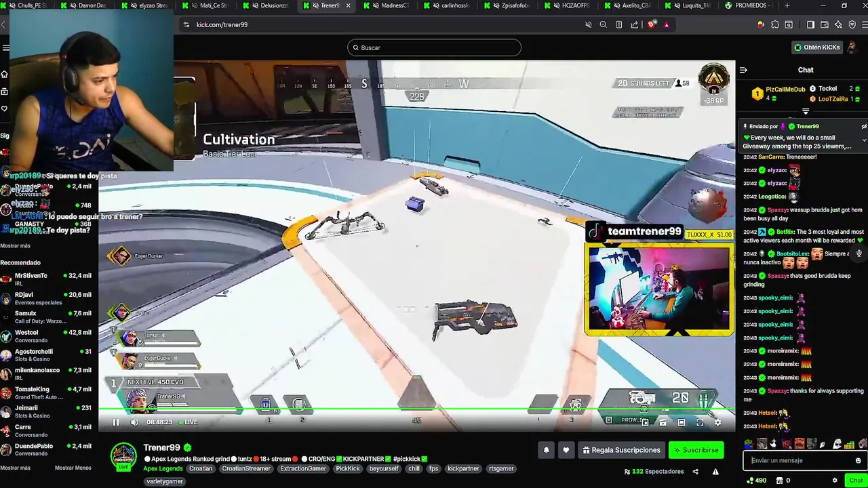868x488 pixels.
Task: Select the varietygamer tag
Action: (165, 481)
